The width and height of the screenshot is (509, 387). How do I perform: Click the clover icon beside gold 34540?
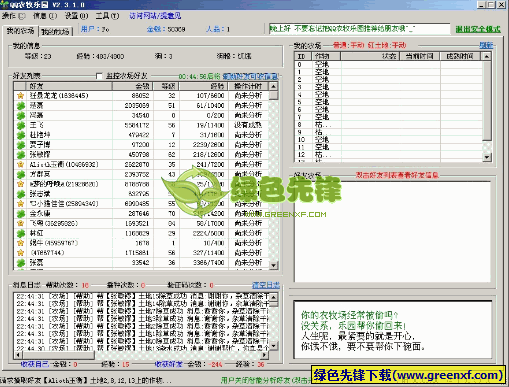pyautogui.click(x=21, y=115)
